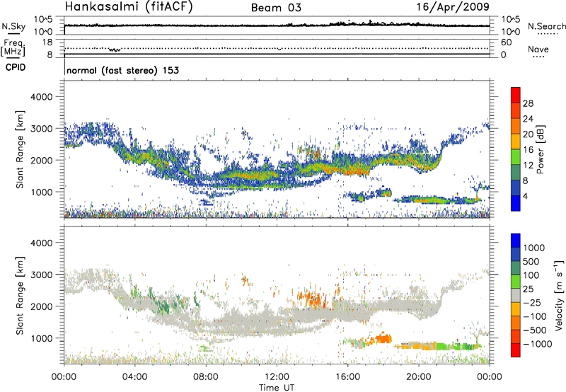This screenshot has height=392, width=566.
Task: Click the "Nave" legend label
Action: (x=538, y=50)
